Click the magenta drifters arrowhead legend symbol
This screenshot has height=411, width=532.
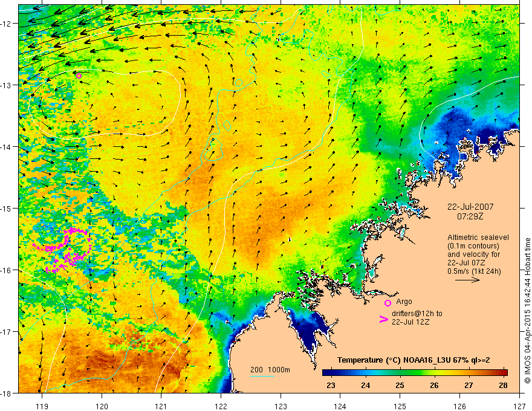383,319
